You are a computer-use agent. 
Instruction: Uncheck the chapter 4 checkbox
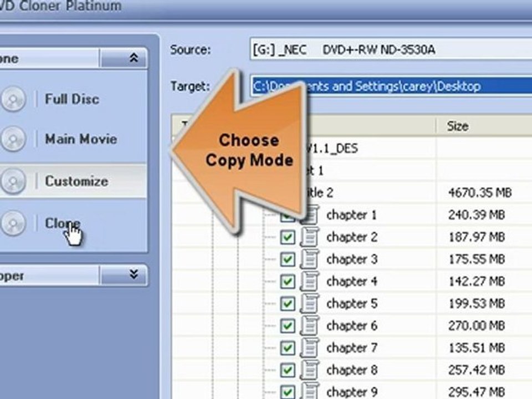tap(288, 282)
